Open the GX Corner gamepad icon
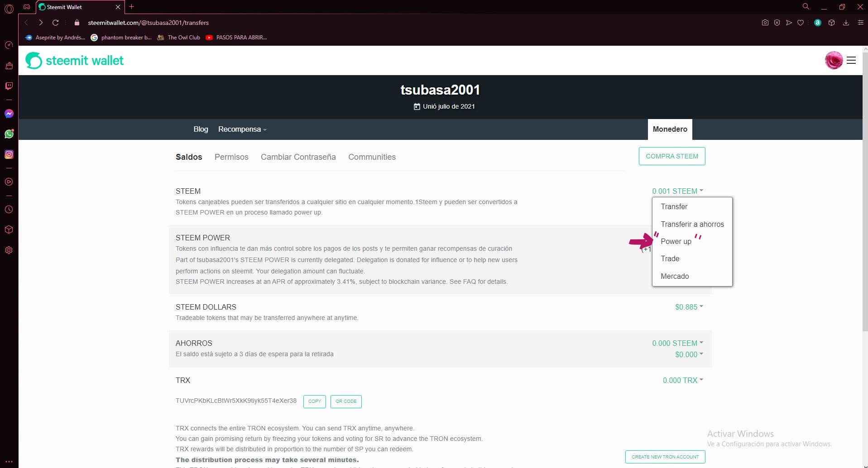 click(27, 7)
